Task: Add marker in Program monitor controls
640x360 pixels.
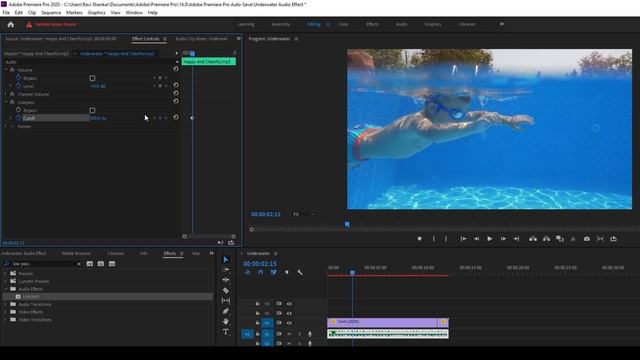Action: click(419, 239)
